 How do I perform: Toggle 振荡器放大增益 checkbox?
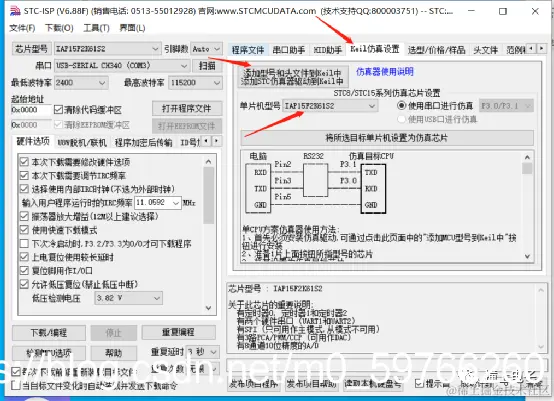pyautogui.click(x=24, y=216)
